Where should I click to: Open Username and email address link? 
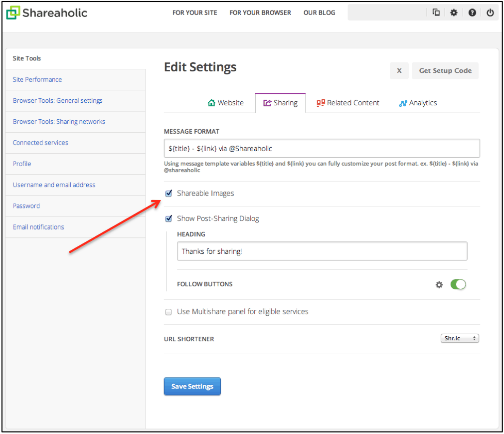tap(54, 185)
